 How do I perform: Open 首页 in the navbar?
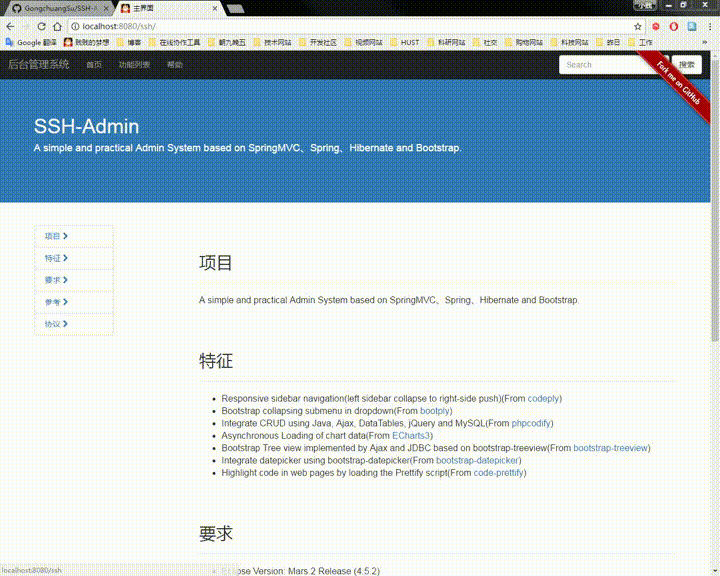[94, 65]
